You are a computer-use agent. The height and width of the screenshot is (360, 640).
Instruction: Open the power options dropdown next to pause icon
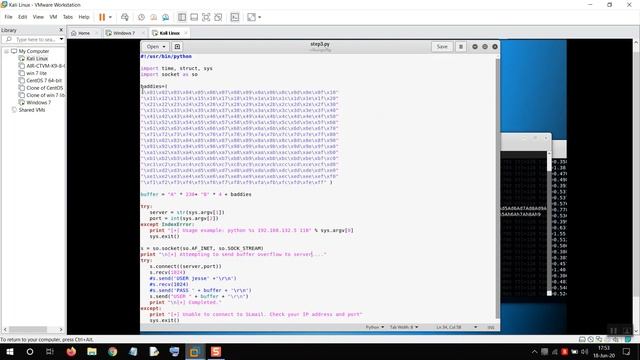110,17
